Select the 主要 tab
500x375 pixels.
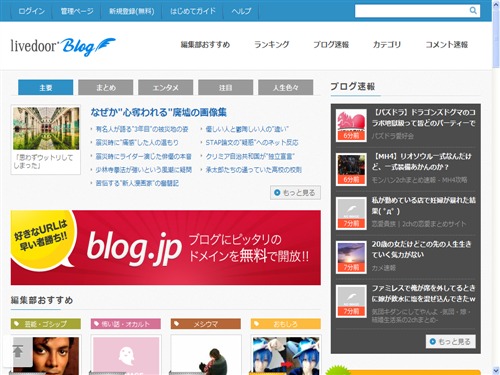pos(46,87)
